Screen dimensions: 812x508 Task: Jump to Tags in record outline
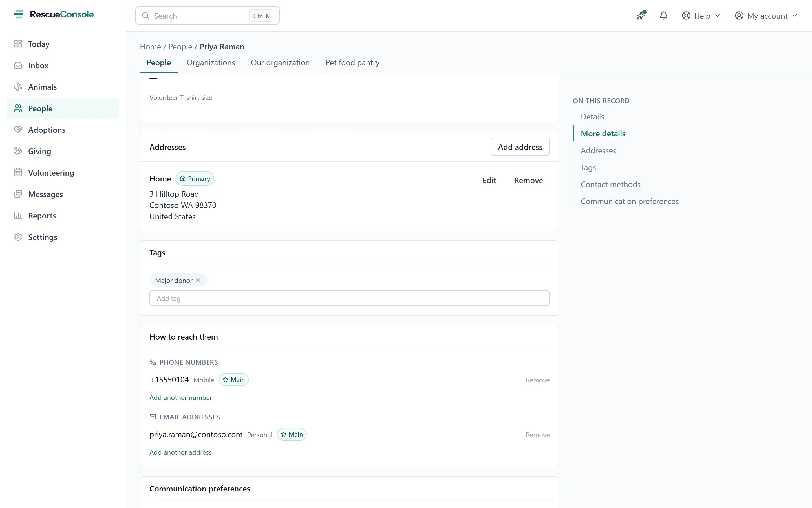588,167
